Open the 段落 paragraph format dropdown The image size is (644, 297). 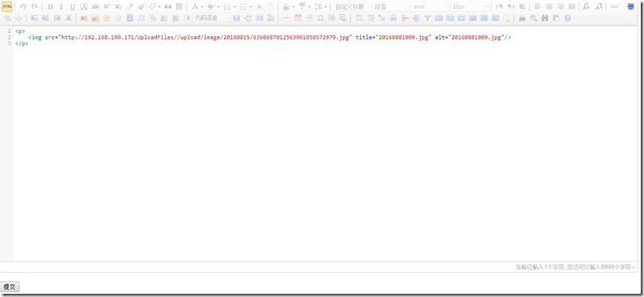click(x=391, y=6)
